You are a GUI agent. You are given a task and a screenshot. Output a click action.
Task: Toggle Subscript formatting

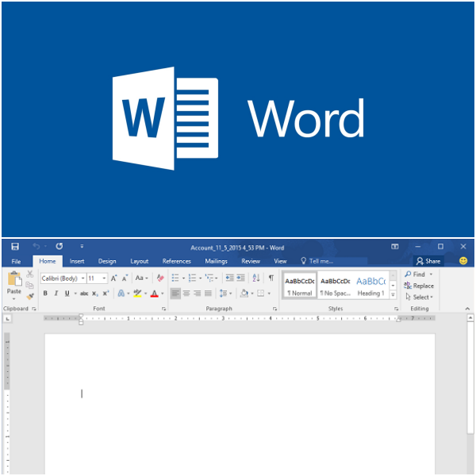tap(94, 294)
